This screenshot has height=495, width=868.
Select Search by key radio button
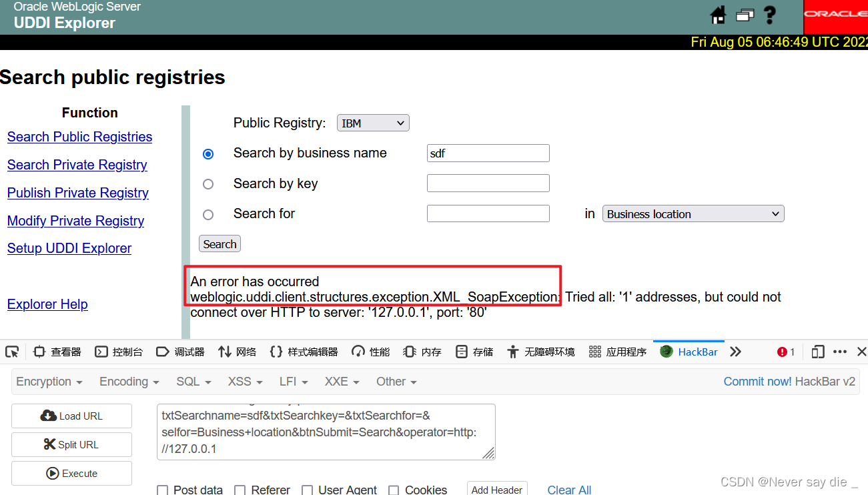[x=208, y=184]
